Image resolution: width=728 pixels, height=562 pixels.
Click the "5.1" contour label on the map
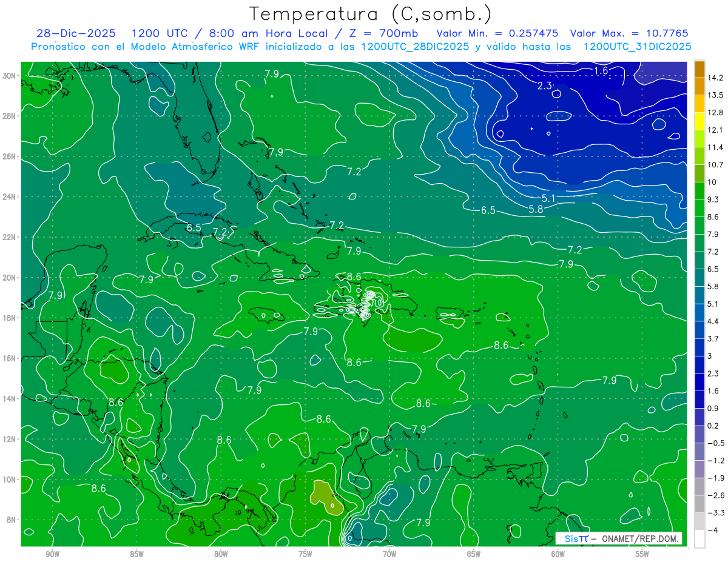(548, 198)
